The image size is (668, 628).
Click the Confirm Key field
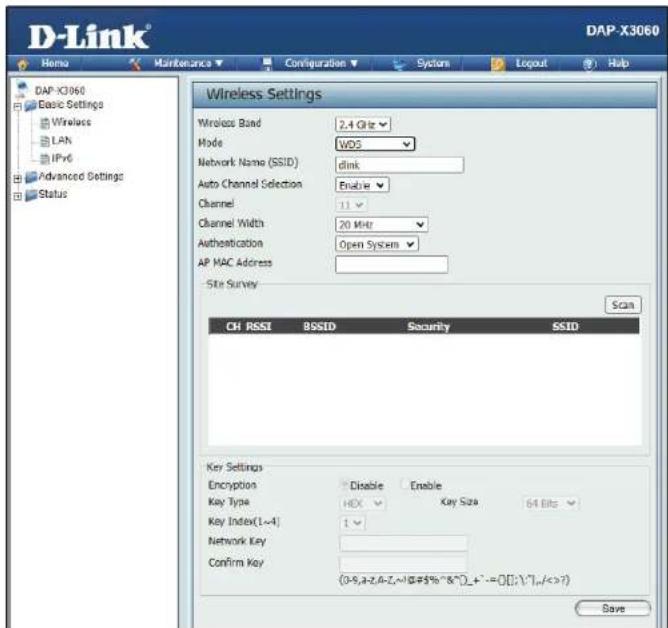point(403,564)
